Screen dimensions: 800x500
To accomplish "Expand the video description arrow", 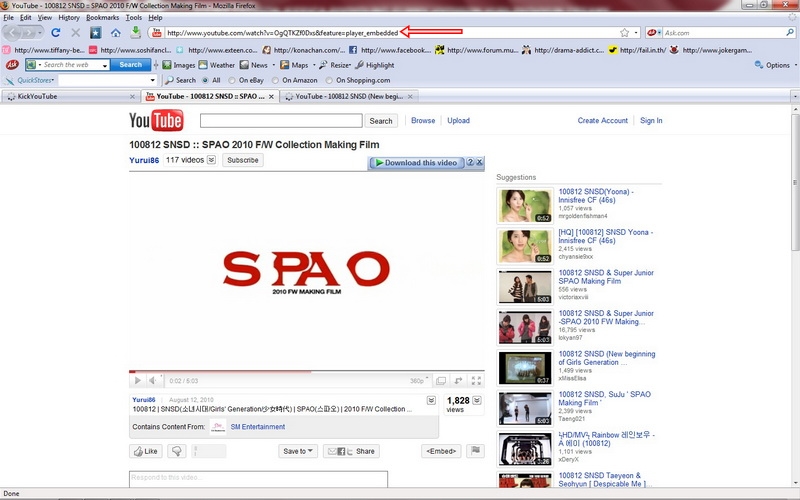I will tap(431, 401).
